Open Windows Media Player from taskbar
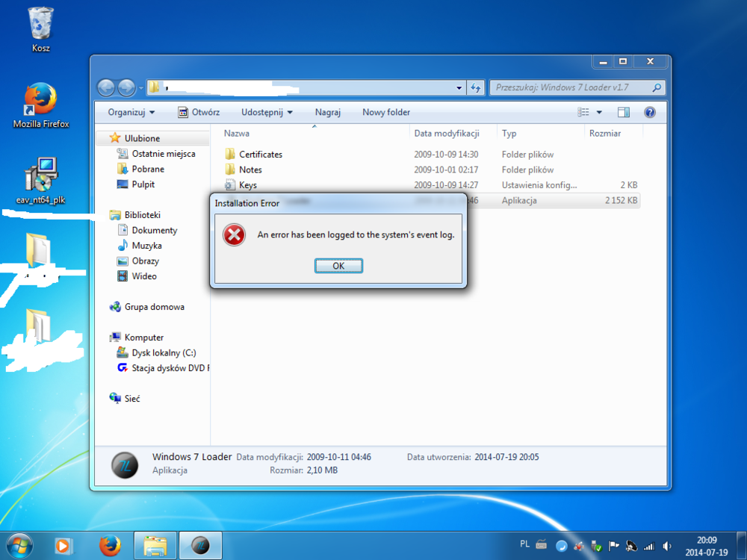 [63, 546]
